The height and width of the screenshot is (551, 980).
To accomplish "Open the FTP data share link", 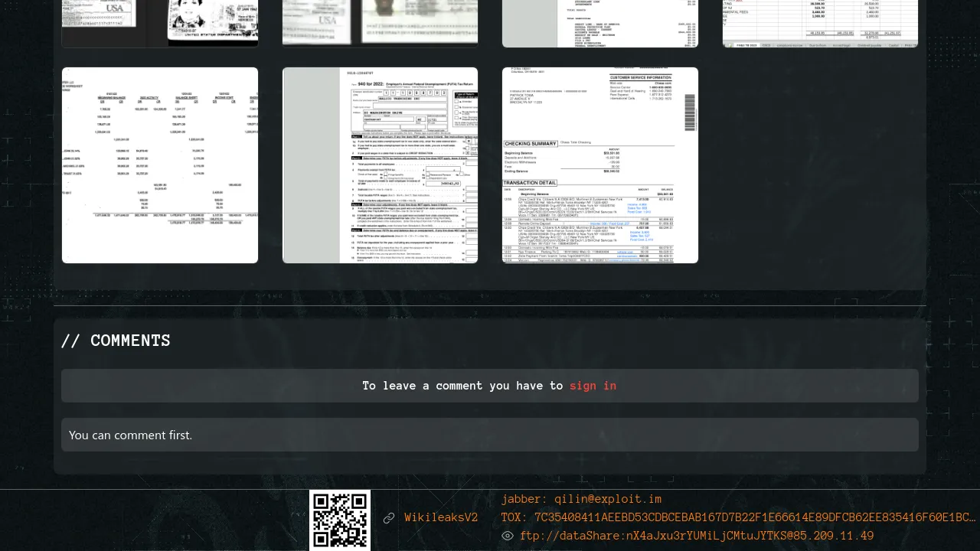I will tap(696, 536).
